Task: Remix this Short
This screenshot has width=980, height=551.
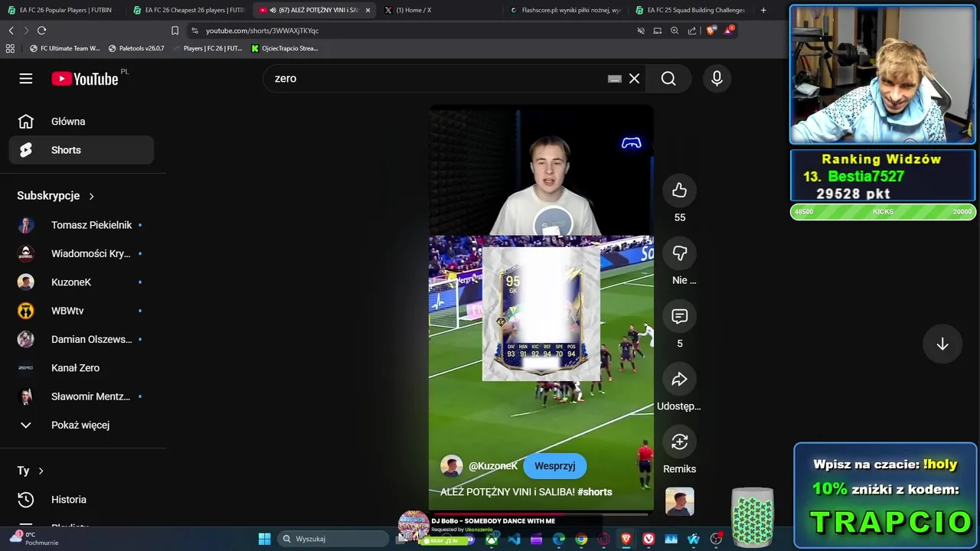Action: tap(679, 442)
